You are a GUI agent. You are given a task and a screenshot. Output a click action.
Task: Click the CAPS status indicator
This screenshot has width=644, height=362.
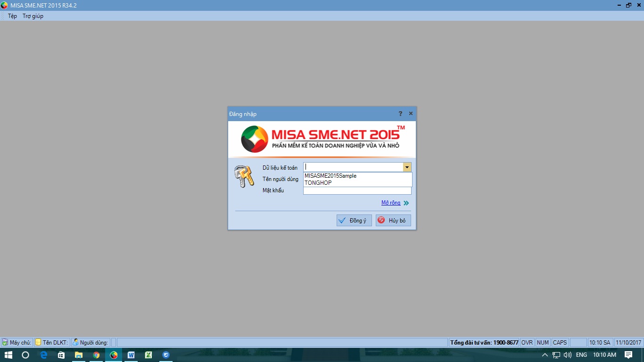[560, 343]
